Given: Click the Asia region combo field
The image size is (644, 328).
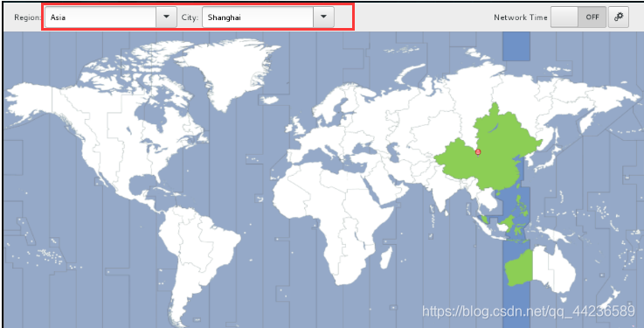Looking at the screenshot, I should [100, 17].
